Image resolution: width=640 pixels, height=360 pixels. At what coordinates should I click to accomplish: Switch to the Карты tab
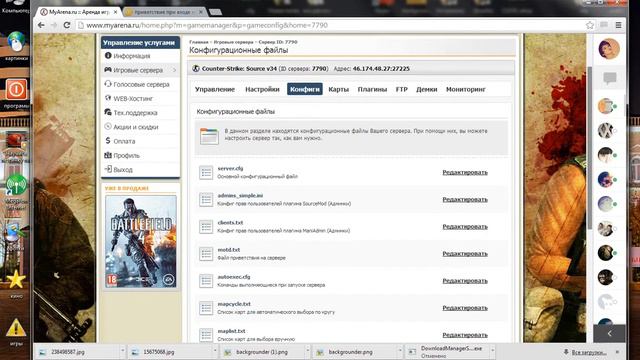338,89
